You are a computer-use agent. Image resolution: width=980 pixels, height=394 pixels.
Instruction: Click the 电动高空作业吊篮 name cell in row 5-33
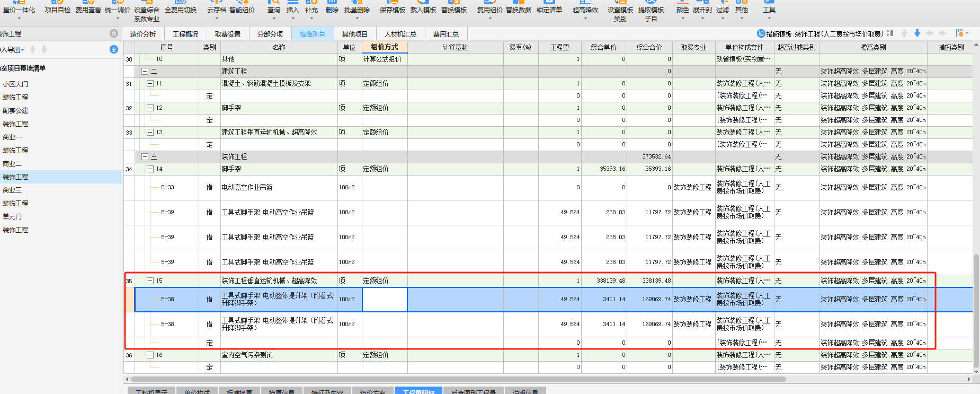coord(279,187)
